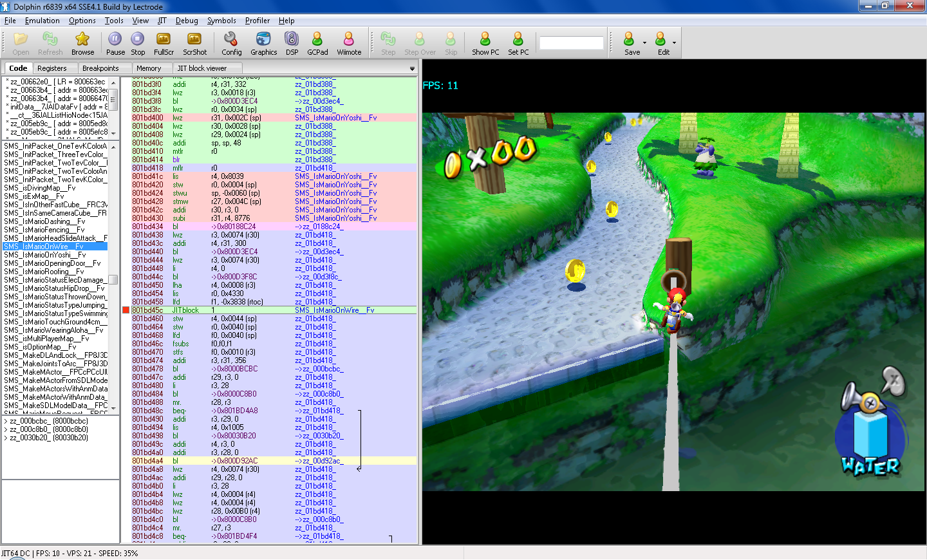
Task: Click the symbol list vertical scrollbar thumb
Action: pos(113,279)
